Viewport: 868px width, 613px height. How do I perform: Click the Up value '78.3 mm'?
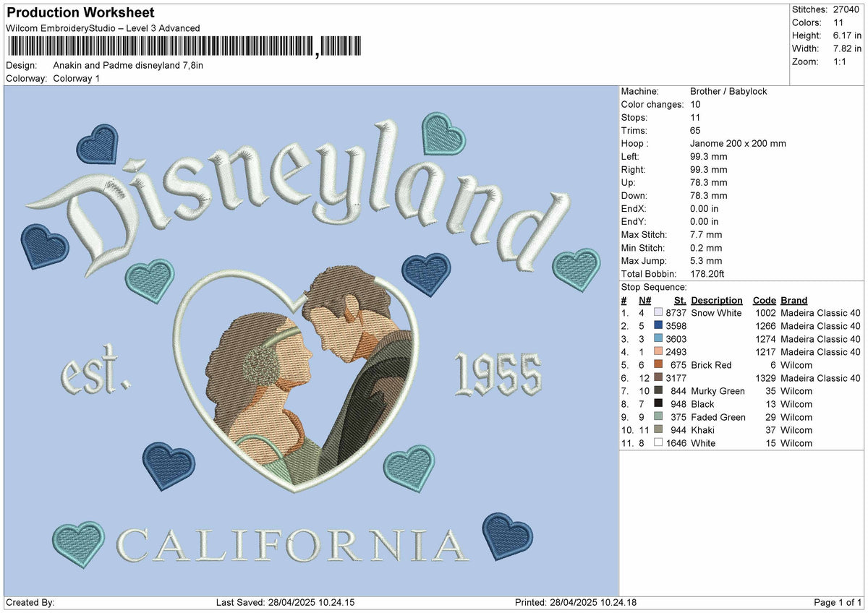coord(709,182)
